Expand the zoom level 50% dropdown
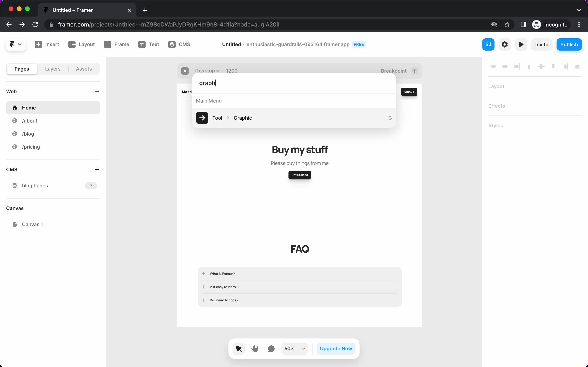The height and width of the screenshot is (367, 588). 304,348
